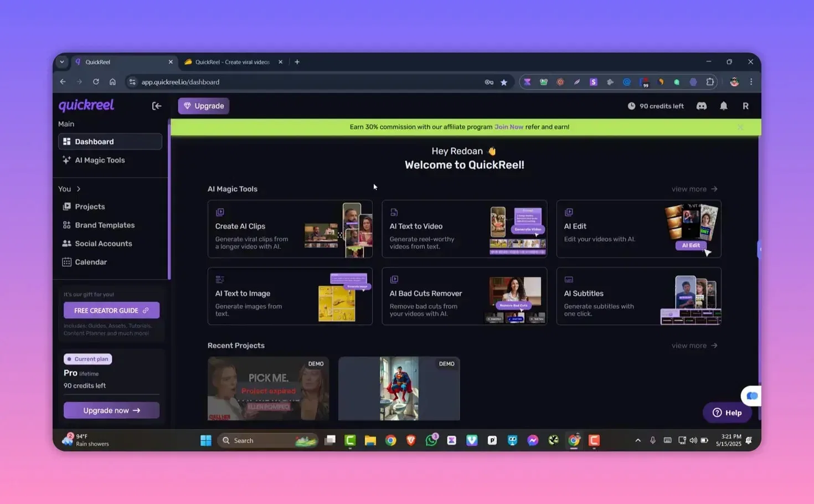Open the Discord icon in the header
This screenshot has width=814, height=504.
pyautogui.click(x=701, y=106)
